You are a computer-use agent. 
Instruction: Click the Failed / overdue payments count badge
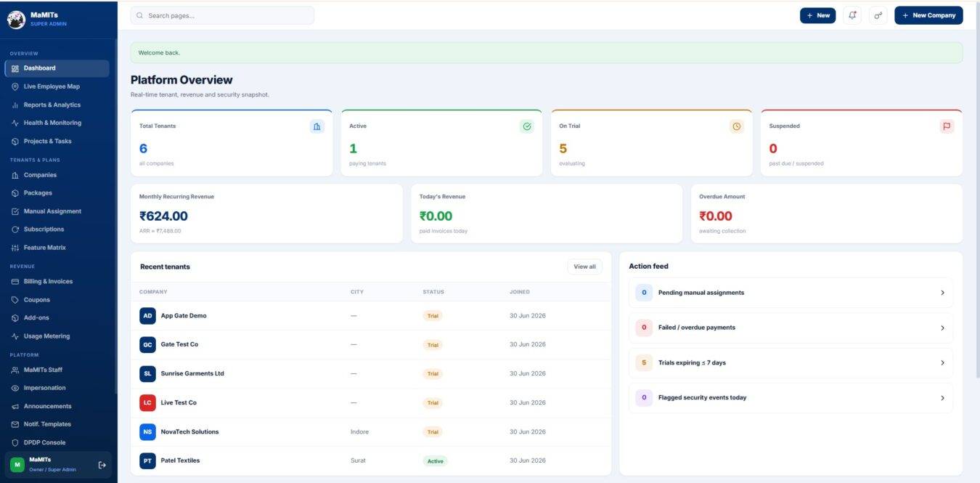coord(644,328)
